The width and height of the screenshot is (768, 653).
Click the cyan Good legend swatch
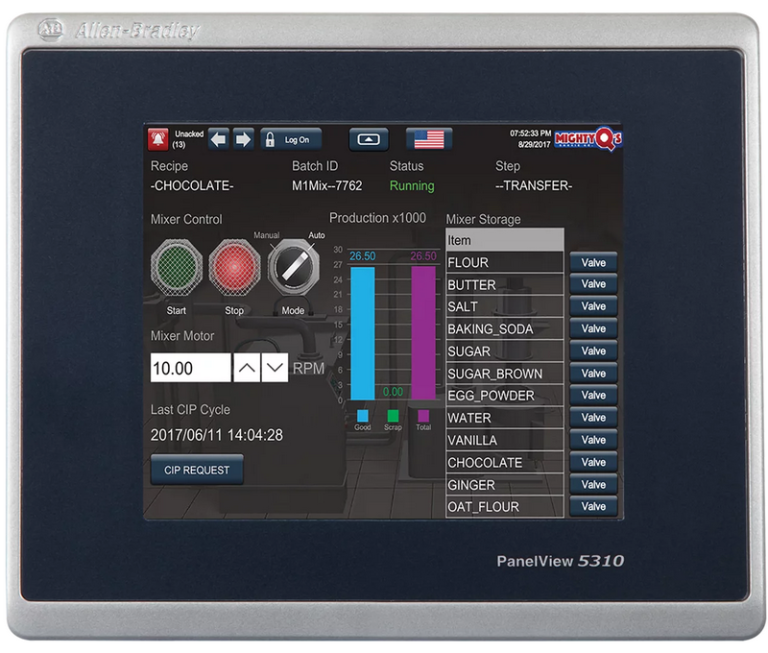(x=362, y=415)
